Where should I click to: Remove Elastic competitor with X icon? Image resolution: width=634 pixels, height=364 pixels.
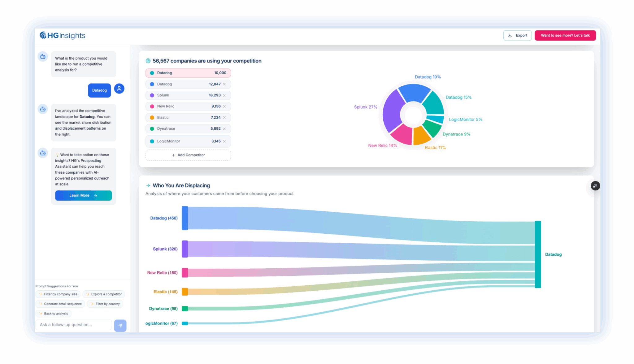224,118
